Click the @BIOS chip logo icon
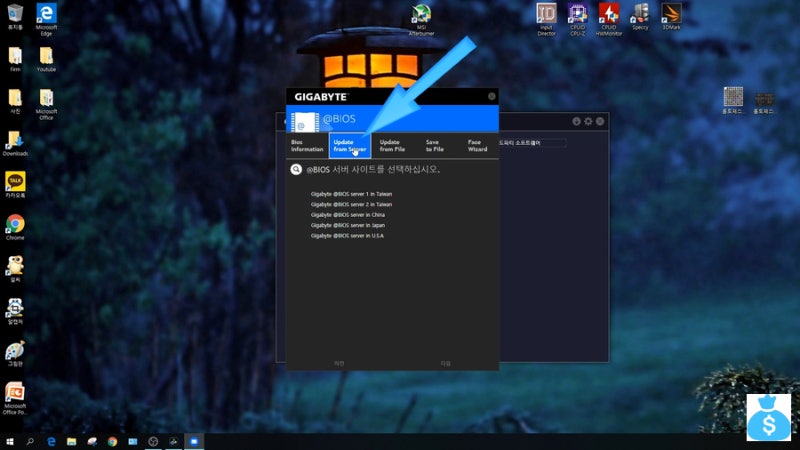Image resolution: width=800 pixels, height=450 pixels. 305,122
